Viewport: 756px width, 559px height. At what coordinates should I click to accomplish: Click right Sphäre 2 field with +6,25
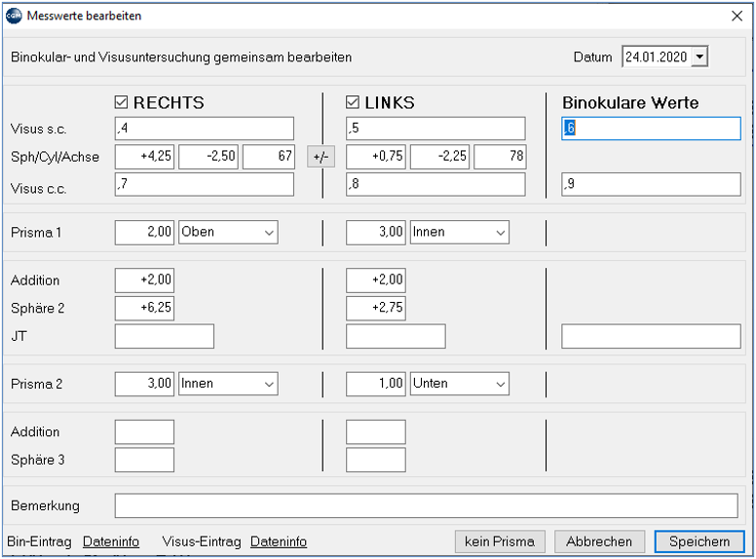[x=144, y=309]
